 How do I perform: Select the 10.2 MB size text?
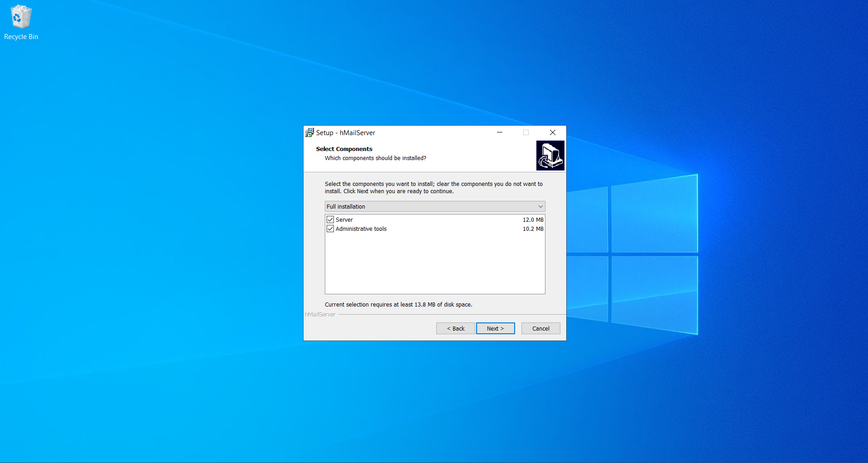coord(533,229)
